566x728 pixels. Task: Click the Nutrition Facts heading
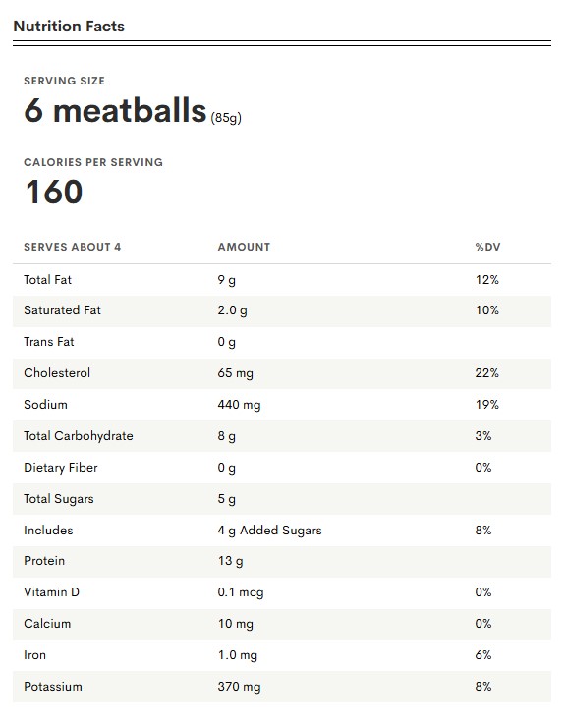click(x=69, y=26)
